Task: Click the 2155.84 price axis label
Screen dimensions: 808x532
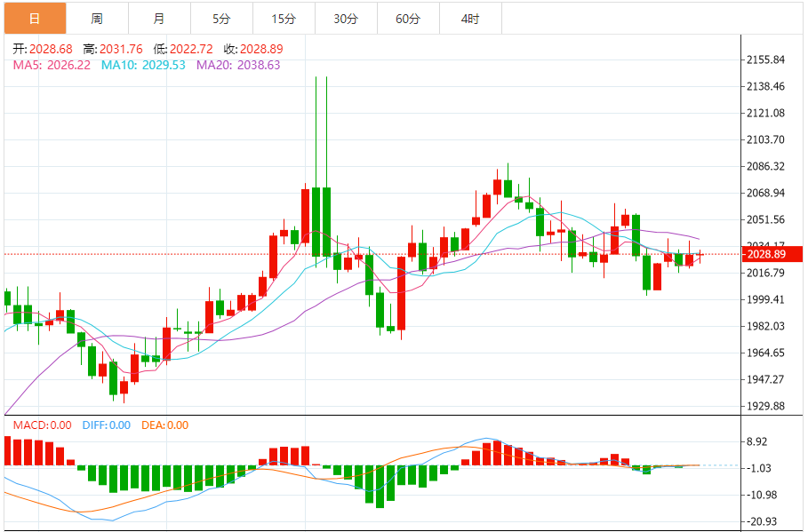Action: coord(765,60)
